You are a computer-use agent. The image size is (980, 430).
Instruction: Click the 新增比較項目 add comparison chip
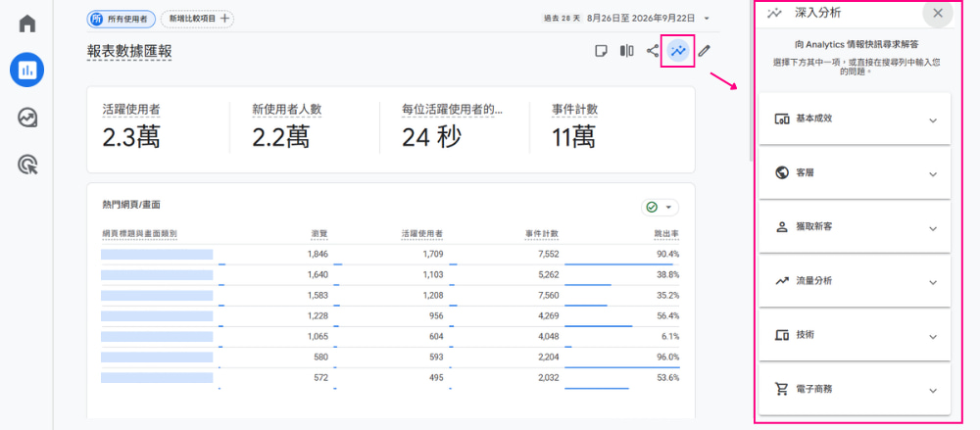[198, 19]
